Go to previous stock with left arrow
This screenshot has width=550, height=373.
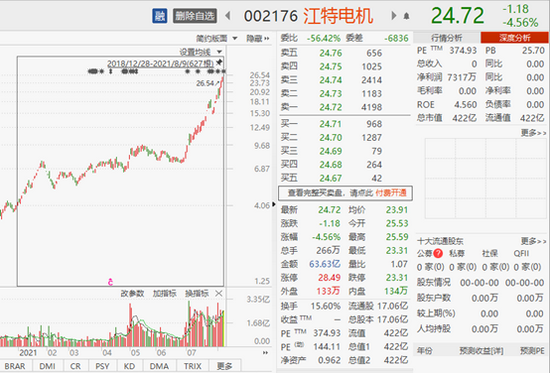point(228,16)
